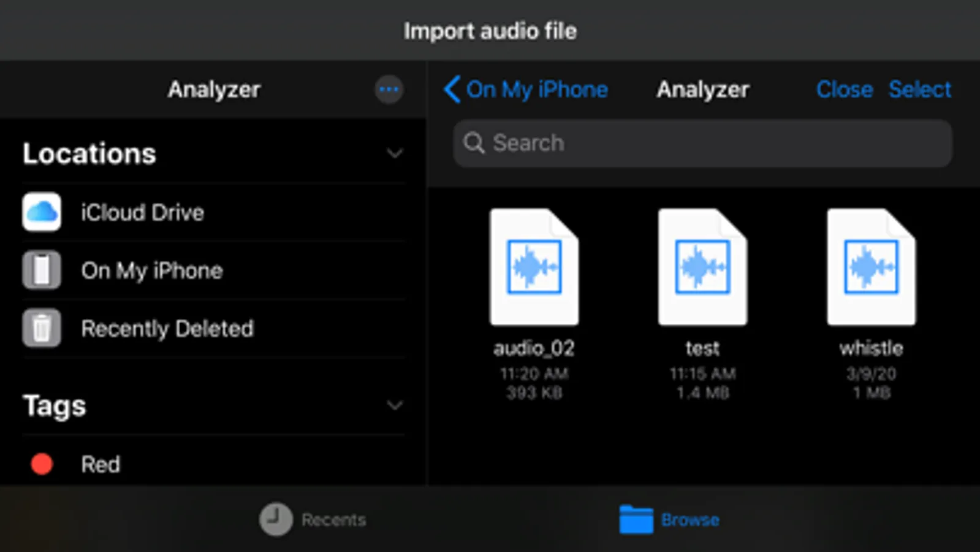
Task: Open the audio_02 file thumbnail
Action: 534,267
